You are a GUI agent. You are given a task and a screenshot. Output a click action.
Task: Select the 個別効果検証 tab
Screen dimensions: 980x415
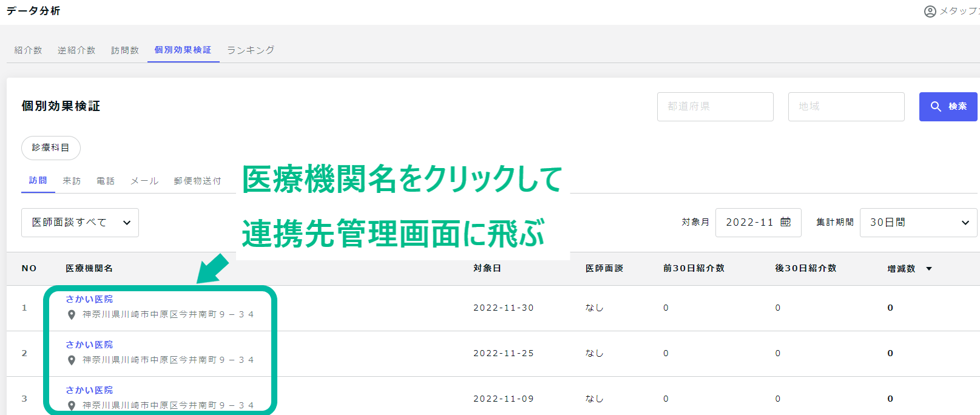[x=183, y=50]
